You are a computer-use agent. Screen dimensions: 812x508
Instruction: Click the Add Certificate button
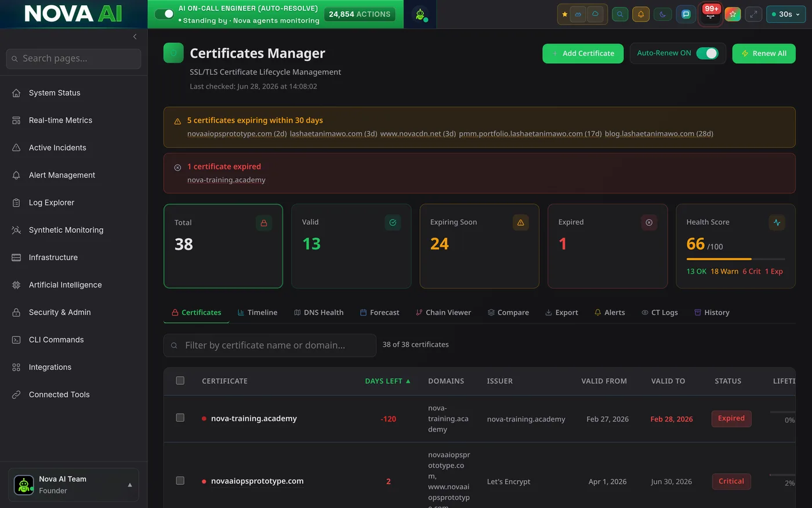point(583,53)
